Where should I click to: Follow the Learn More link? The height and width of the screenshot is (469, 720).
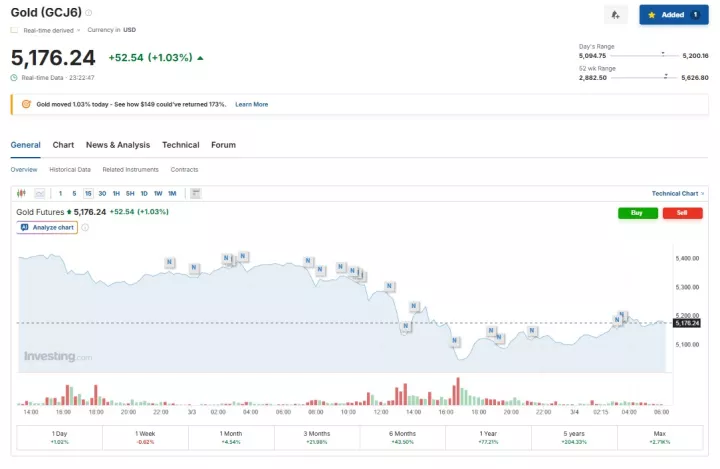[x=251, y=104]
